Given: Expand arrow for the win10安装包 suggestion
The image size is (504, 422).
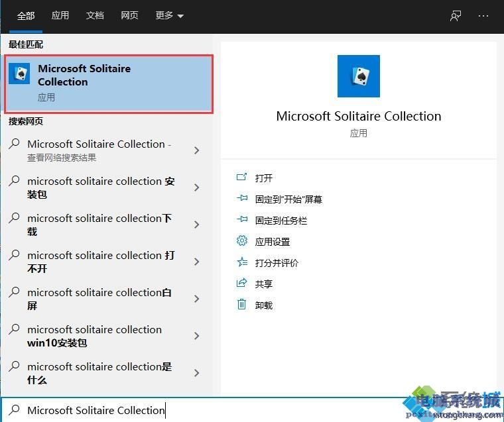Looking at the screenshot, I should [197, 336].
